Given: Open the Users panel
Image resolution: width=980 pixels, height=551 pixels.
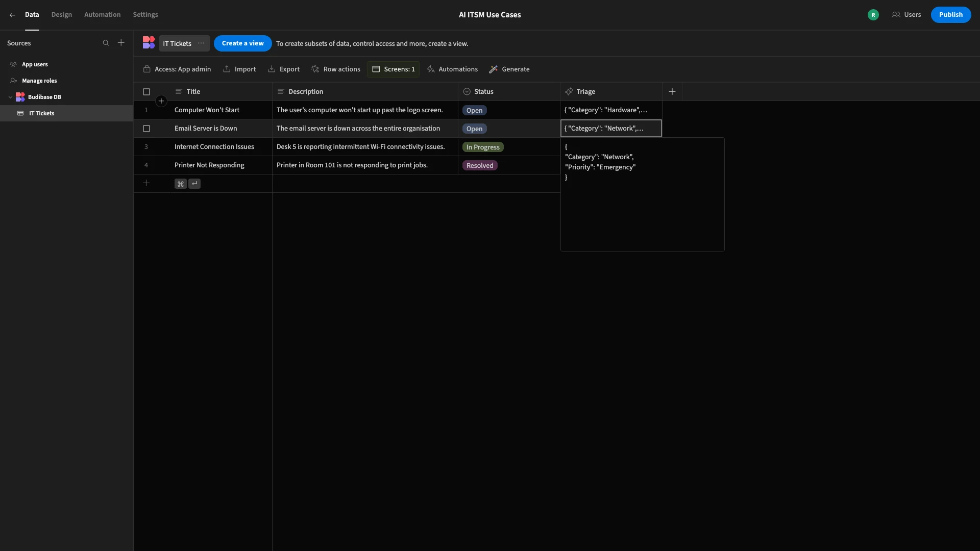Looking at the screenshot, I should (906, 15).
